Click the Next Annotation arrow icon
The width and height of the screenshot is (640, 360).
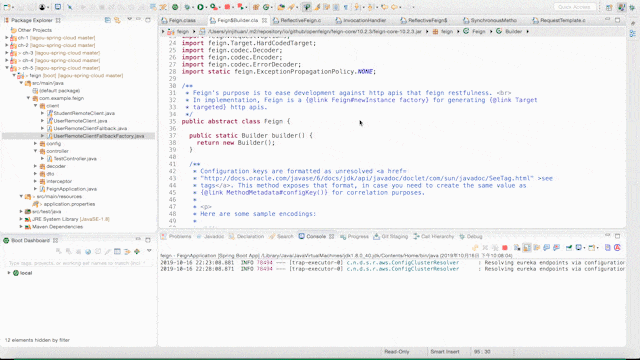click(x=357, y=7)
